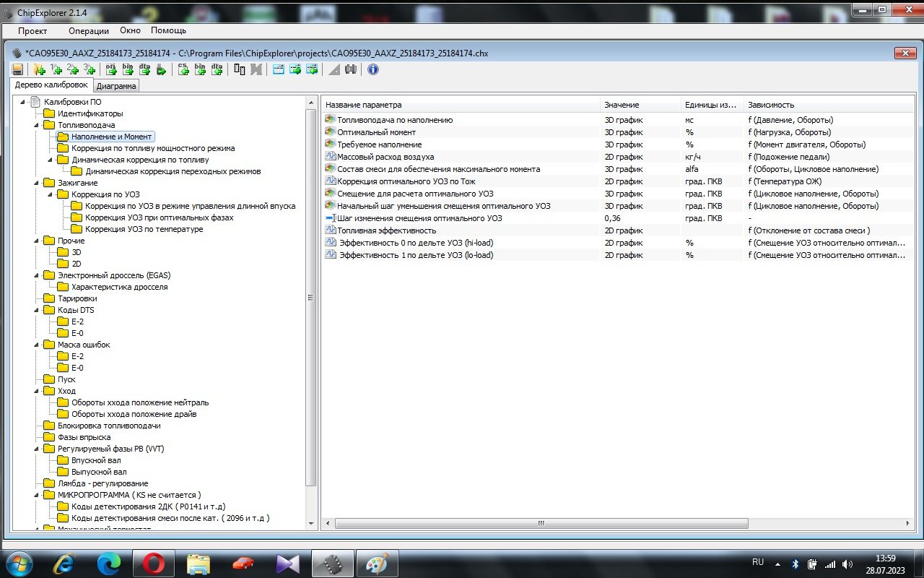Select the Идентификаторы folder in tree
The width and height of the screenshot is (924, 578).
(x=90, y=113)
